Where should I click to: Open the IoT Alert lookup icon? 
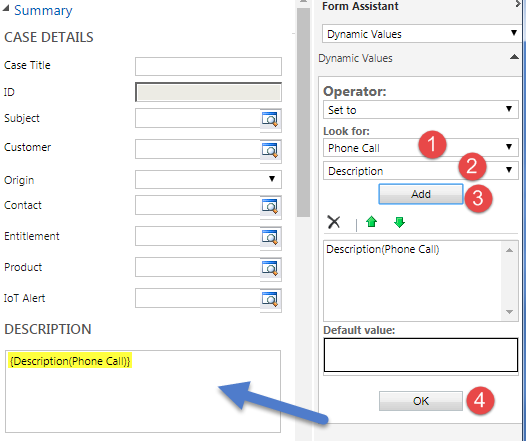point(270,299)
